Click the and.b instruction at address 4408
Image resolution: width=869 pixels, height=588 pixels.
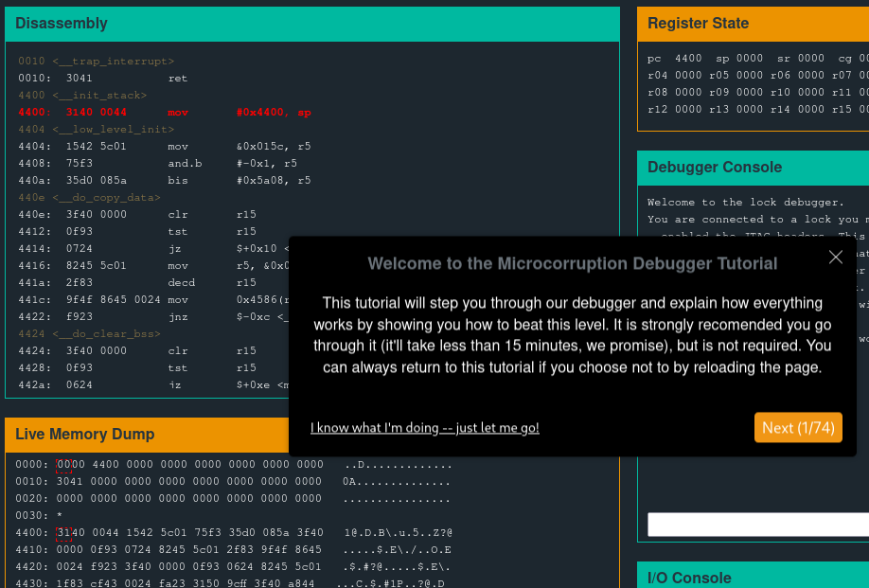click(x=184, y=164)
